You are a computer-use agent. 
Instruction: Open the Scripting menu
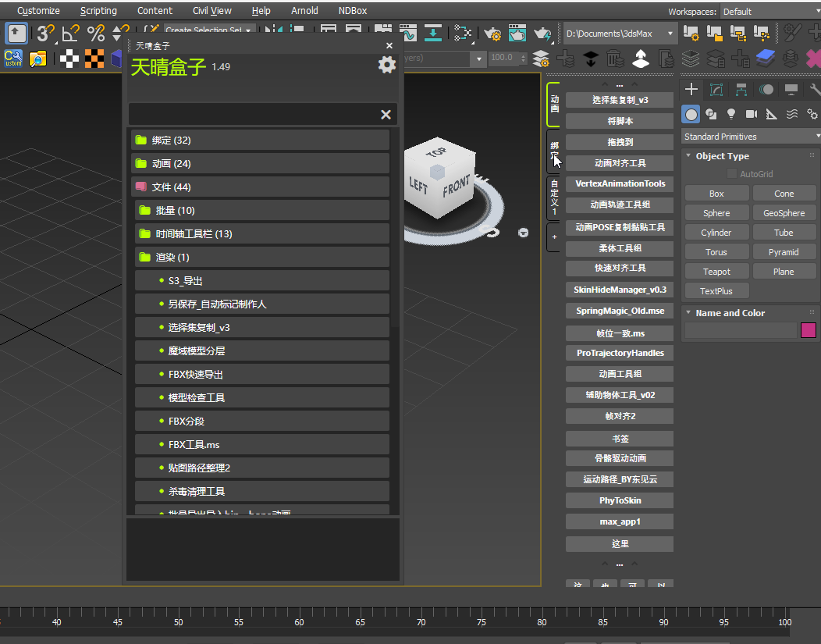(98, 10)
